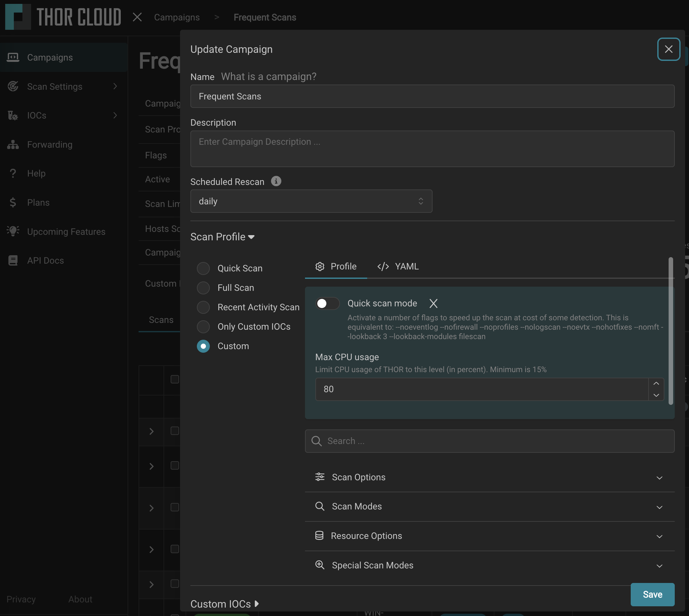Open the Upcoming Features lightbulb item
689x616 pixels.
point(13,231)
